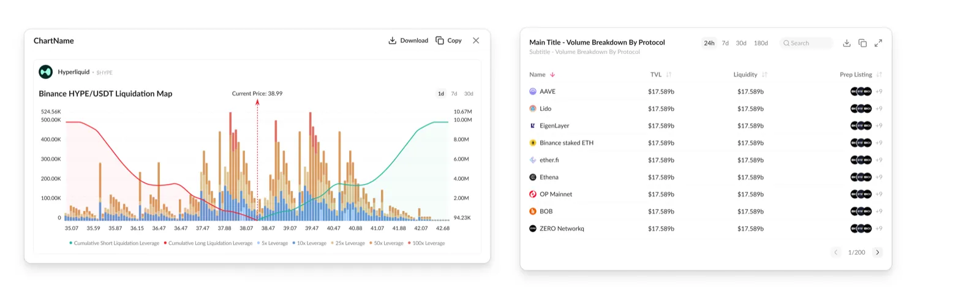Click the 1/200 page indicator
The height and width of the screenshot is (298, 980).
pos(856,253)
